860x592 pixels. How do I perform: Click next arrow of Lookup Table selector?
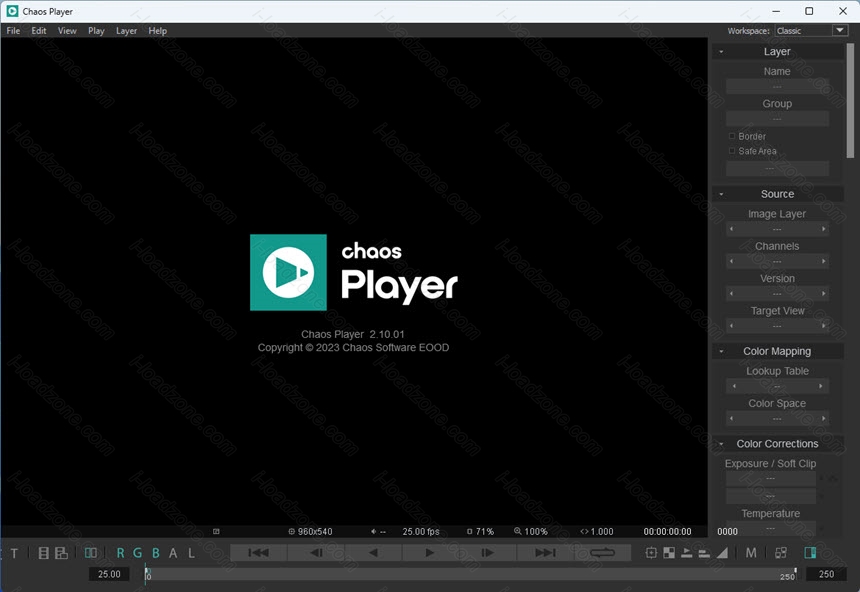click(821, 386)
